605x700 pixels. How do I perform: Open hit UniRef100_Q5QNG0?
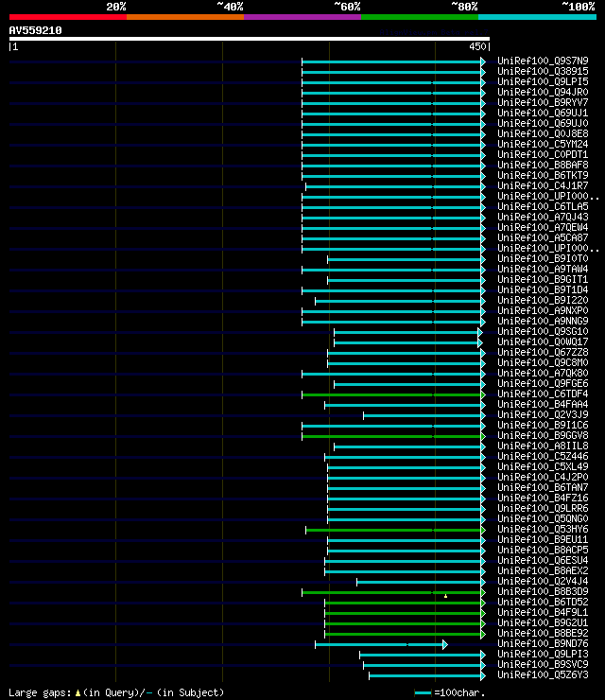(543, 518)
